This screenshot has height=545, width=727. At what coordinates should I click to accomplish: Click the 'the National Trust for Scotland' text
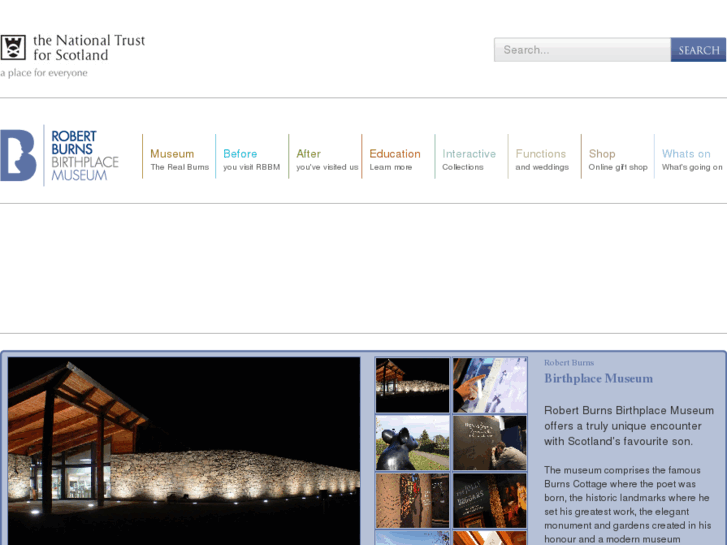(89, 47)
